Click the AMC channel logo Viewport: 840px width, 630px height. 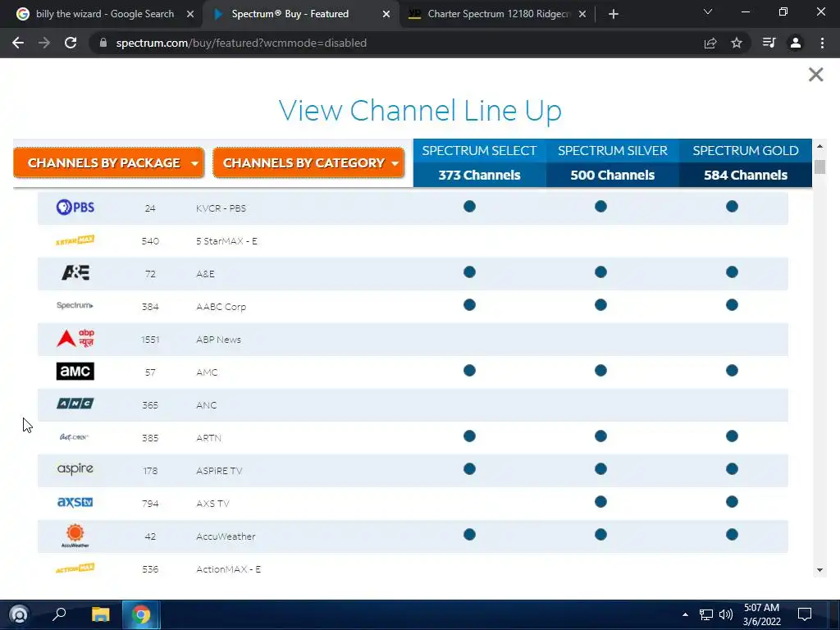pos(75,372)
